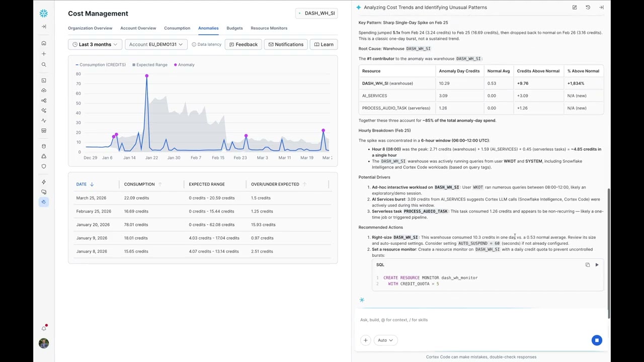The width and height of the screenshot is (644, 362).
Task: Click the Jan 20 peak anomaly point
Action: click(147, 76)
